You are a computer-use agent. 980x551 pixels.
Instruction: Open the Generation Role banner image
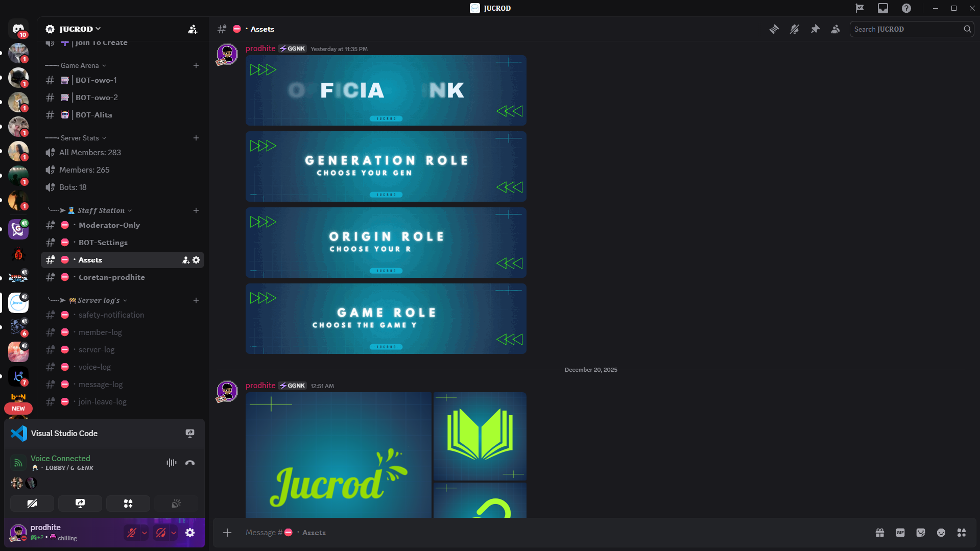386,166
